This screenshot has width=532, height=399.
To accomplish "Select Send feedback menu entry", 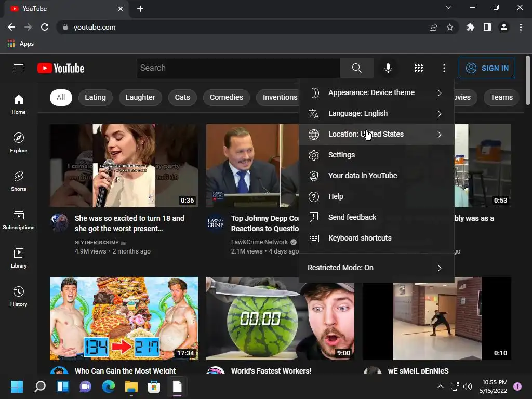I will coord(377,218).
